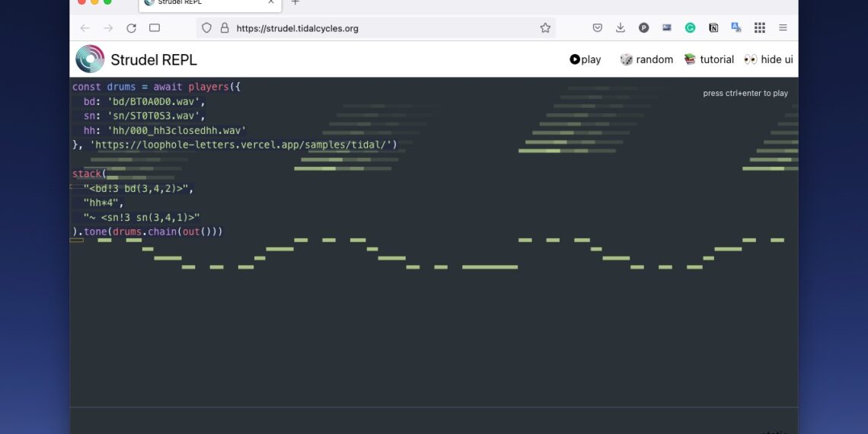Open the Strudel tutorial link

pyautogui.click(x=709, y=59)
